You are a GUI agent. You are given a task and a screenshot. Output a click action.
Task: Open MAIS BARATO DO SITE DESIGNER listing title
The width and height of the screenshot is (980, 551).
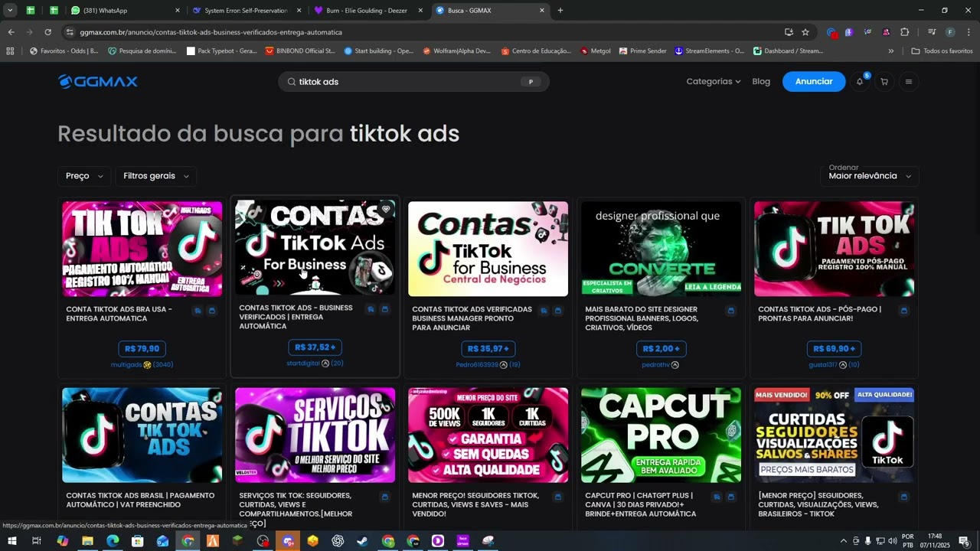click(x=642, y=318)
